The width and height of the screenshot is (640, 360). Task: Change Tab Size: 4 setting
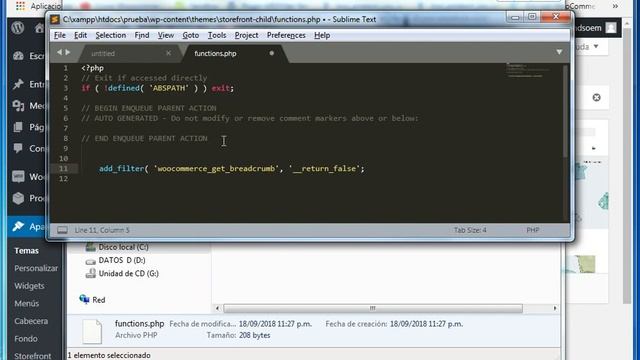coord(470,230)
